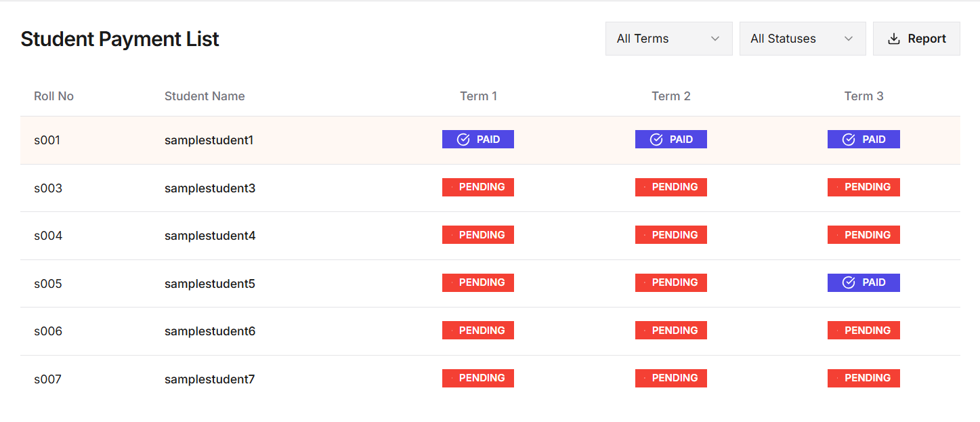Image resolution: width=980 pixels, height=422 pixels.
Task: Click the download icon in Report button
Action: click(893, 39)
